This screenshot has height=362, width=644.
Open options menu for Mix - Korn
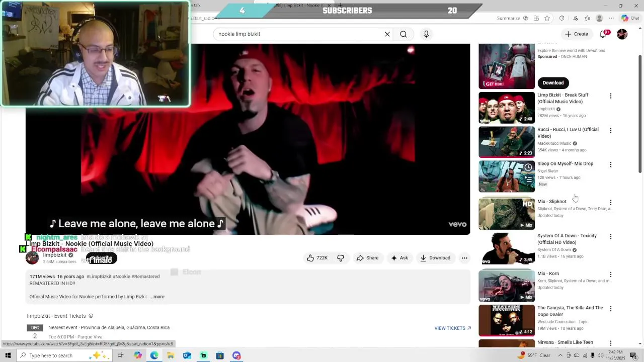point(611,275)
